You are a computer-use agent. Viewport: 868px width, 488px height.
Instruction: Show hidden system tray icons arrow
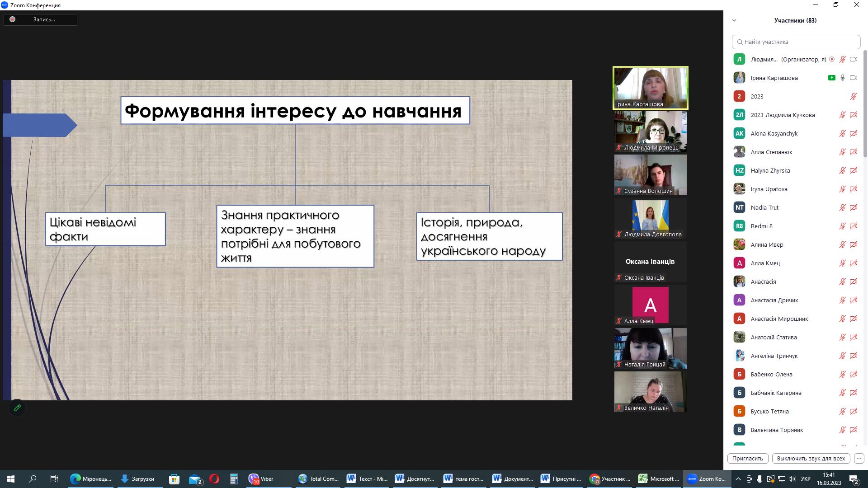click(738, 479)
